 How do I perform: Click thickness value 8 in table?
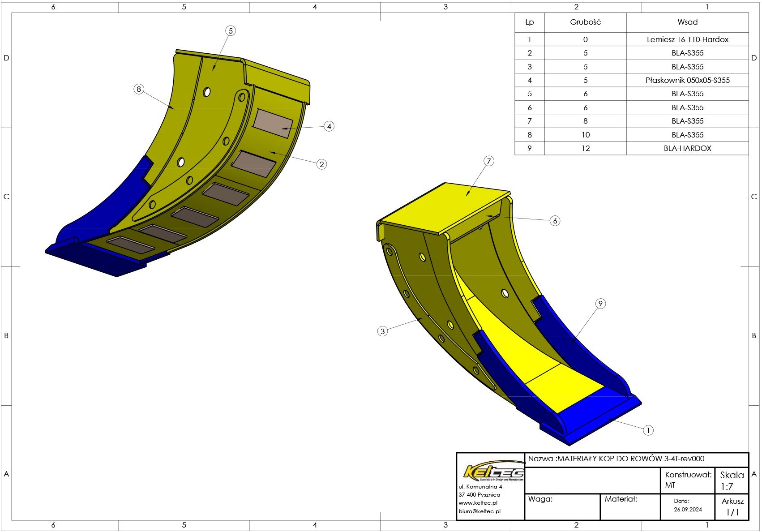pos(586,121)
